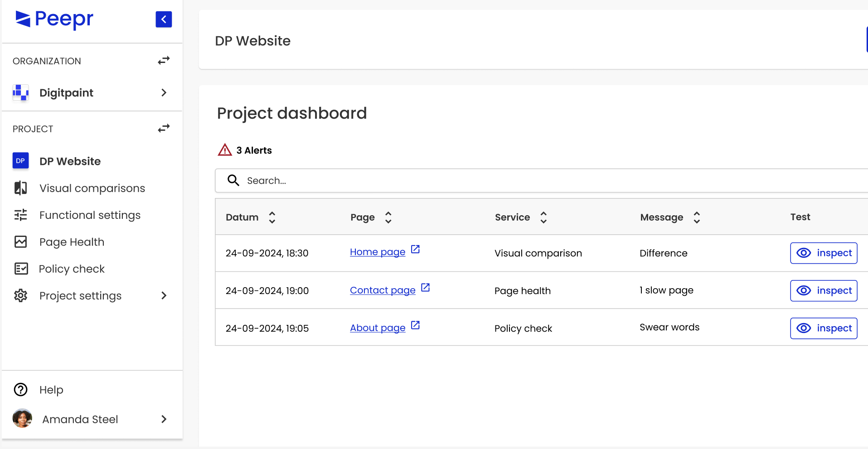This screenshot has width=868, height=449.
Task: Sort table by Message column
Action: pos(697,217)
